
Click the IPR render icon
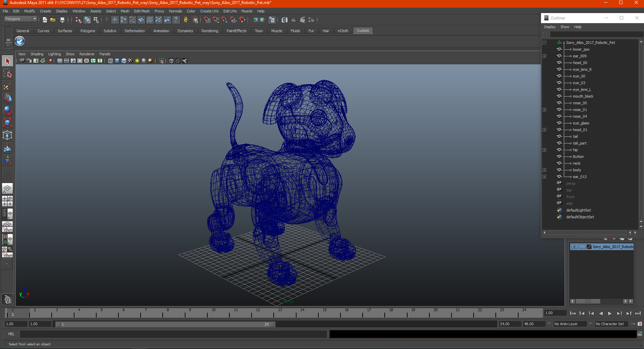pos(303,20)
